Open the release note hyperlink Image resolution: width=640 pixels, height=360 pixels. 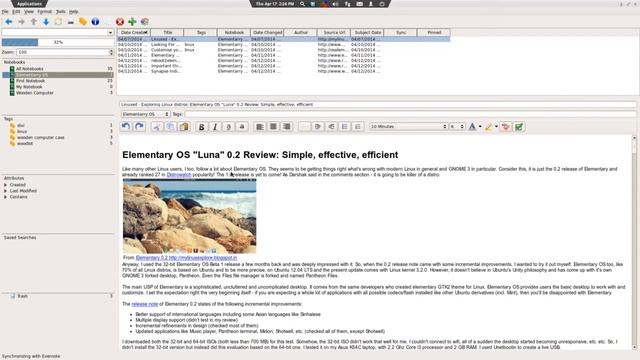coord(144,304)
